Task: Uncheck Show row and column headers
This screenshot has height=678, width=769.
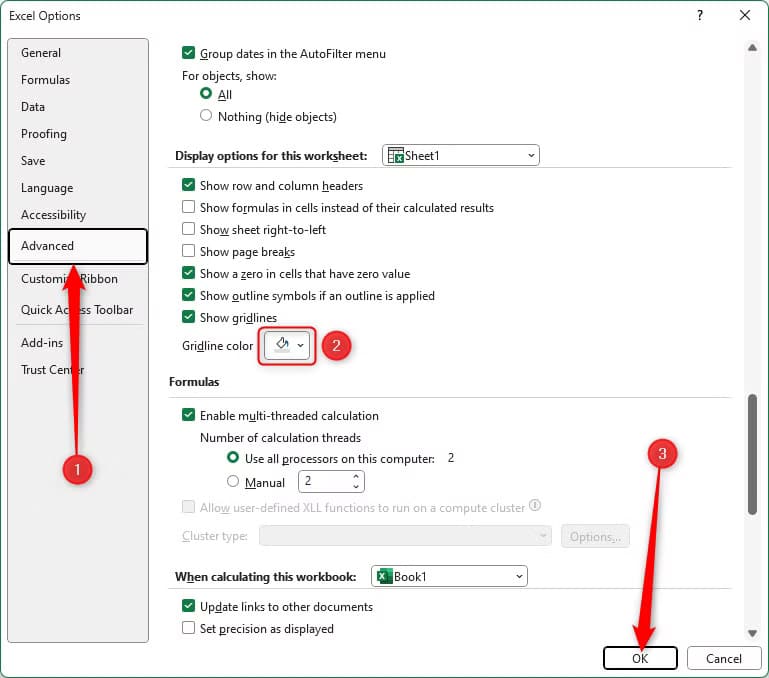Action: [188, 185]
